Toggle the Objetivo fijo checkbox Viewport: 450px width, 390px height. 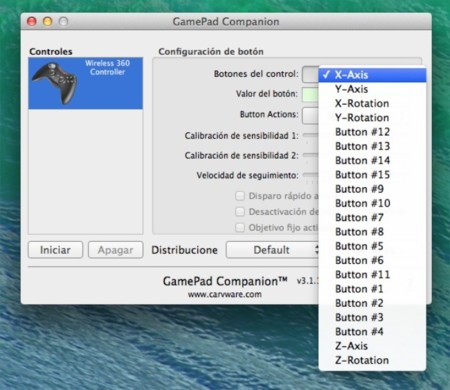[240, 228]
